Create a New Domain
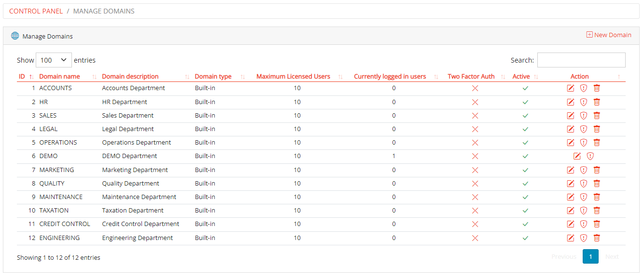Screen dimensions: 644x280 tap(609, 35)
